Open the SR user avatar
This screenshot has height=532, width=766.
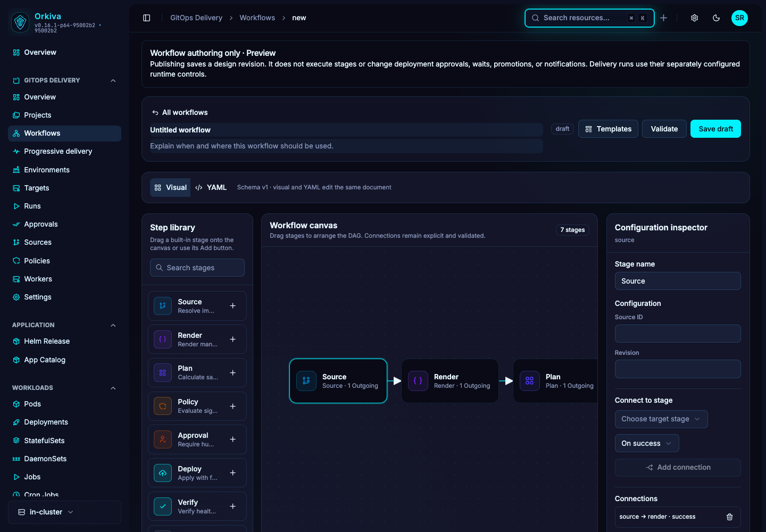pos(739,18)
